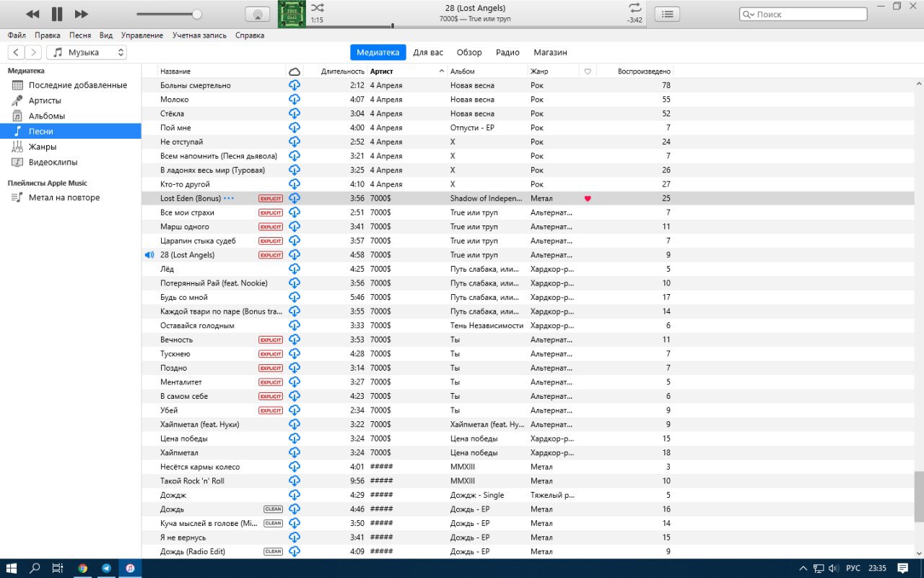Download Пой мне from the cloud
This screenshot has width=924, height=578.
pos(295,127)
